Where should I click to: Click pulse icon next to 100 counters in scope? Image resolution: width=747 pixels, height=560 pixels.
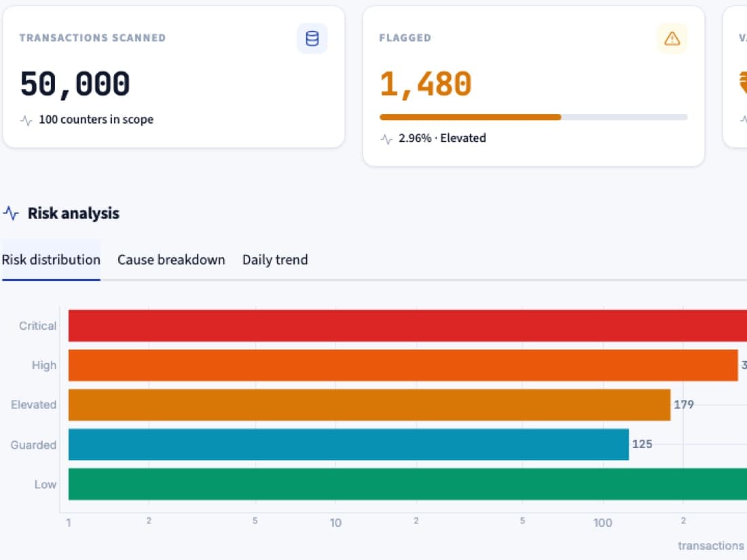pos(26,120)
